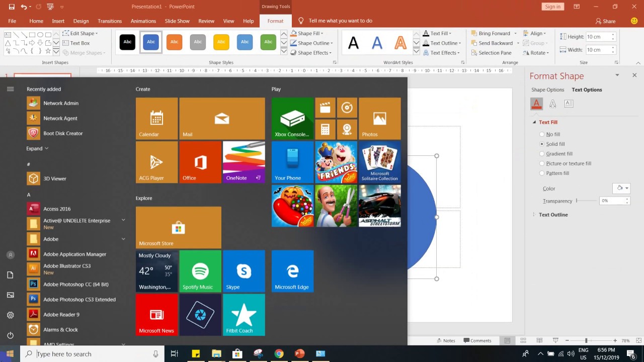644x362 pixels.
Task: Click Textbox icon in Format Shape pane
Action: tap(569, 104)
